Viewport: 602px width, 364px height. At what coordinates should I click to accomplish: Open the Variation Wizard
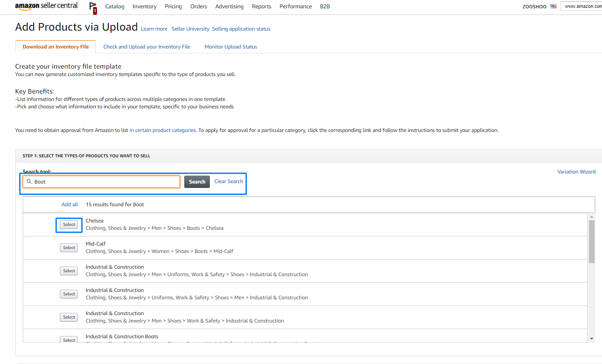click(x=576, y=171)
